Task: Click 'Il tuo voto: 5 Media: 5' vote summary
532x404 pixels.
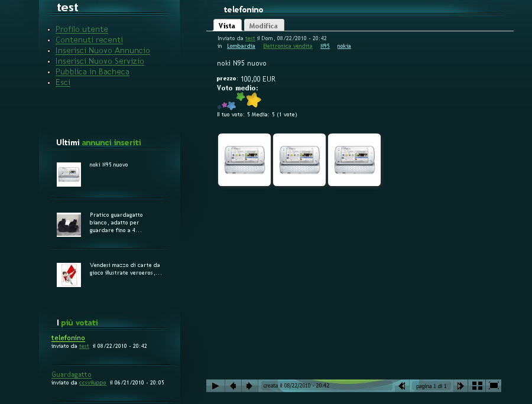Action: [x=257, y=115]
